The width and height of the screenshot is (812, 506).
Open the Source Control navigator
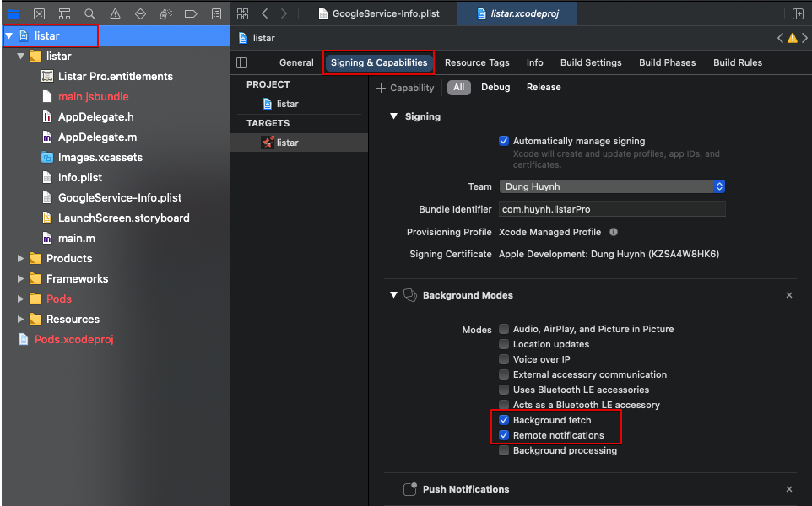(40, 14)
